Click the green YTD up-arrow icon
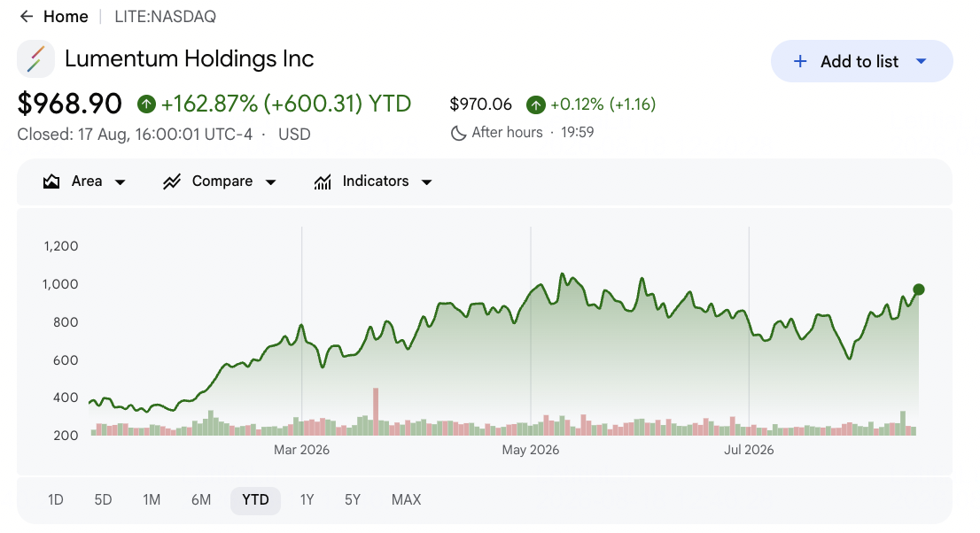 pos(146,104)
